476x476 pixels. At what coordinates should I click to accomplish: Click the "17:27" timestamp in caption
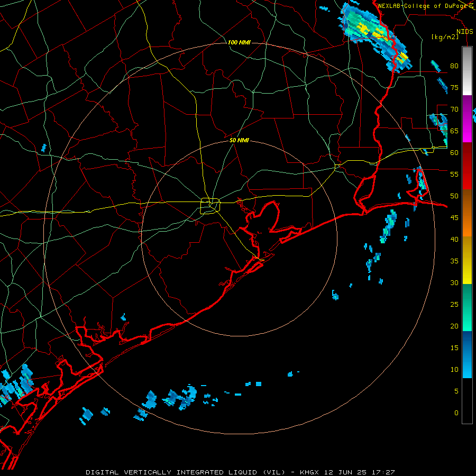pos(382,472)
